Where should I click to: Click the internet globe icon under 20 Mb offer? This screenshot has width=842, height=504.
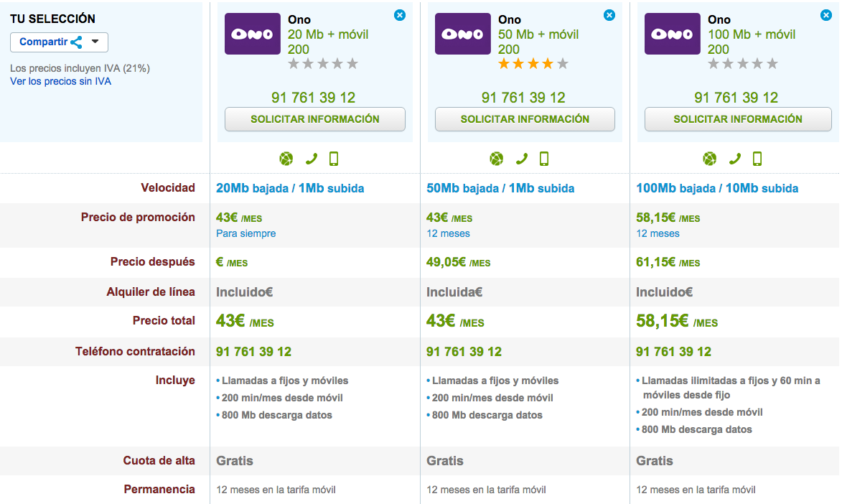tap(286, 159)
